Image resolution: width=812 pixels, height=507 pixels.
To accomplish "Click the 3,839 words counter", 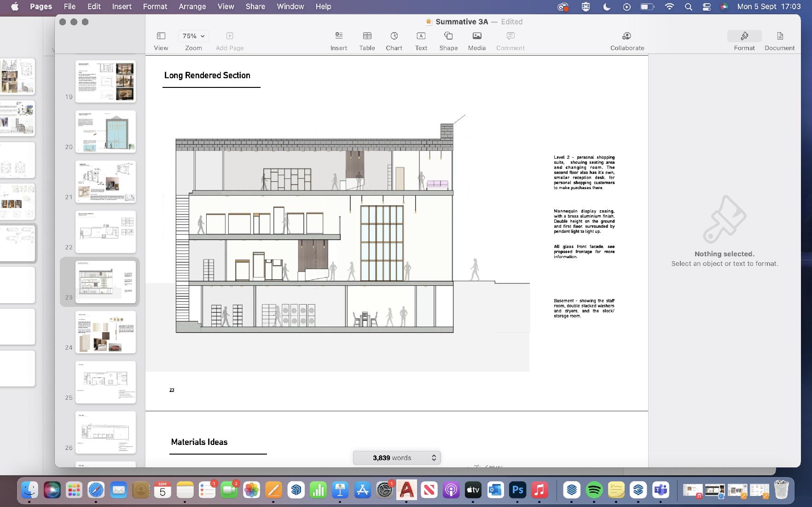I will 392,458.
